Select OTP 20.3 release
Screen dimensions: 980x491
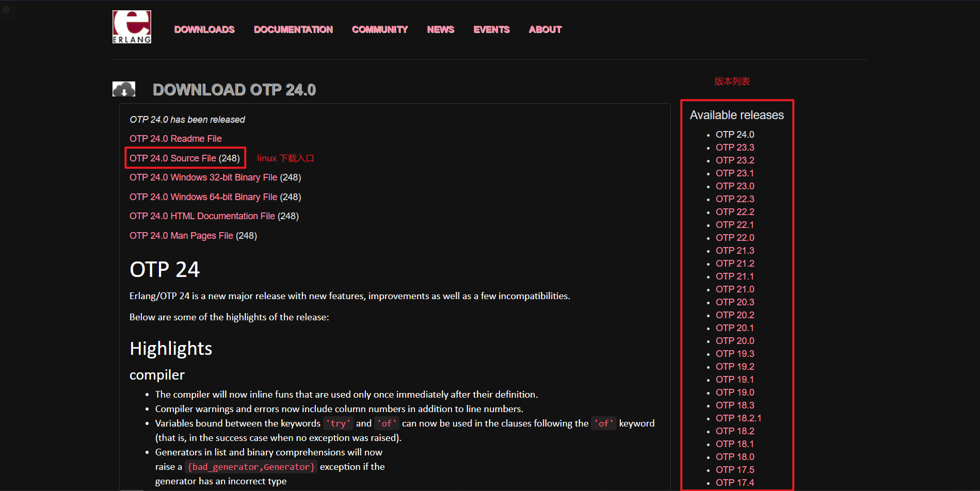[x=735, y=302]
